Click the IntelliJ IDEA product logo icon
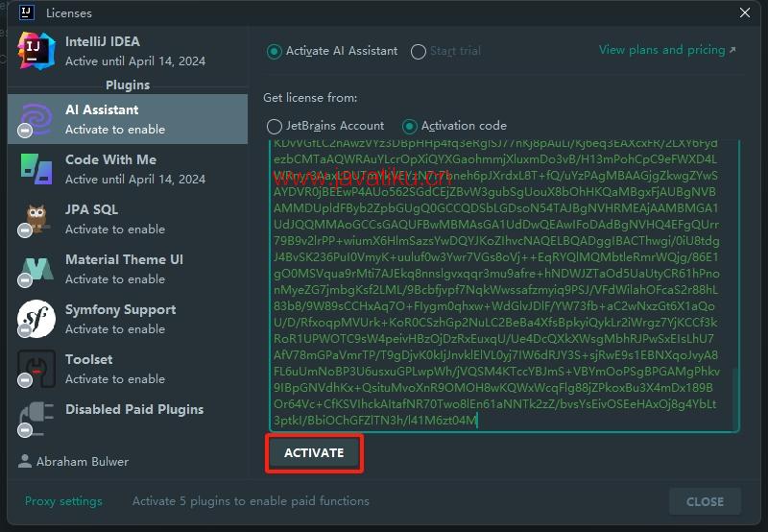 [36, 51]
